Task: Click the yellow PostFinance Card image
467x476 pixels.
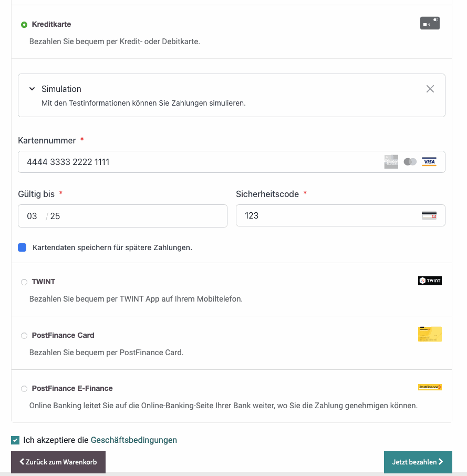Action: pos(430,334)
